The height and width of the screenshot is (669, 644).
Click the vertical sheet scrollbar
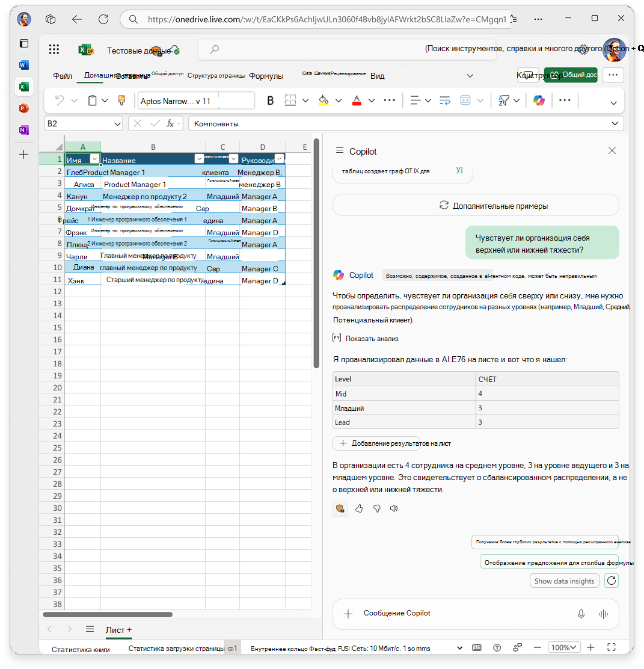[x=316, y=253]
